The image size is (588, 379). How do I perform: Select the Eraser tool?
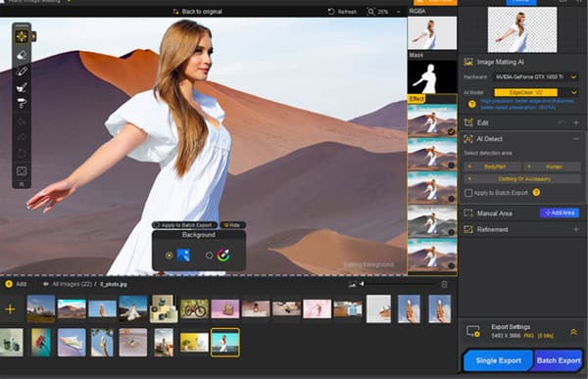click(x=22, y=55)
